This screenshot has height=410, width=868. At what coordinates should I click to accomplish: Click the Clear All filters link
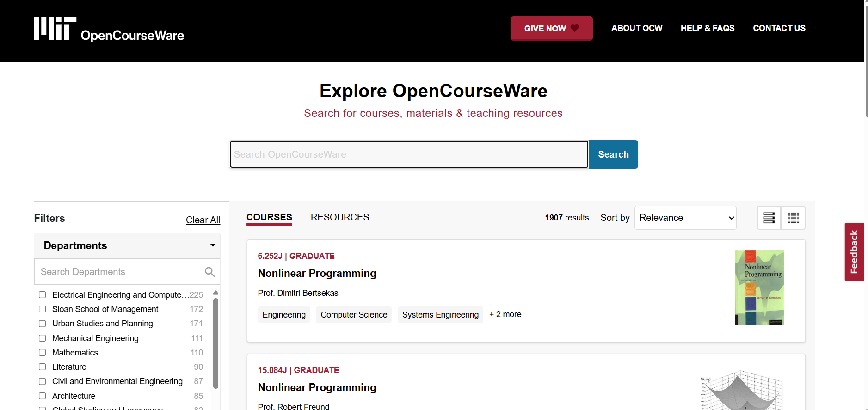click(x=203, y=220)
